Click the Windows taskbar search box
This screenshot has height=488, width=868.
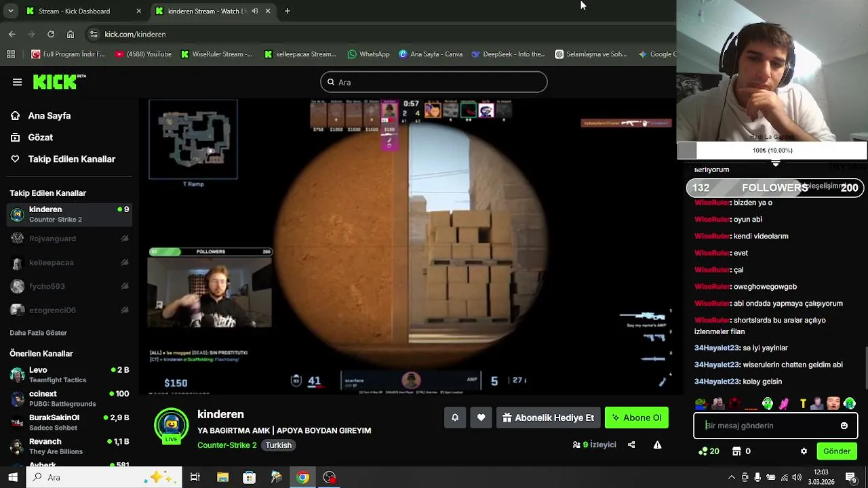[104, 477]
